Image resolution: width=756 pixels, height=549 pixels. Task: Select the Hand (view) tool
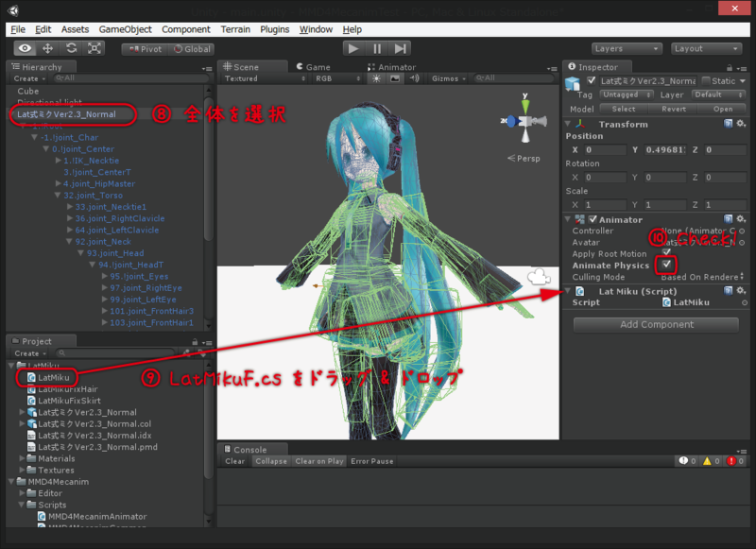coord(26,48)
